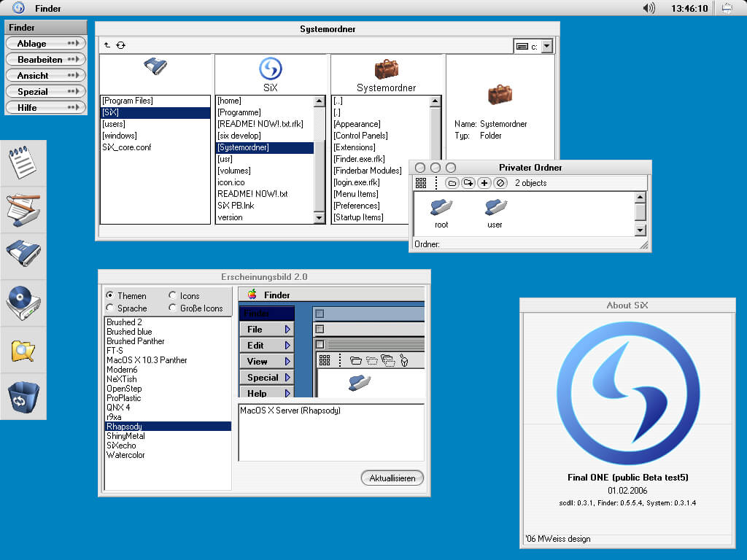Choose the MacOS X 10.3 Panther theme
Screen dimensions: 747x560
pos(168,360)
